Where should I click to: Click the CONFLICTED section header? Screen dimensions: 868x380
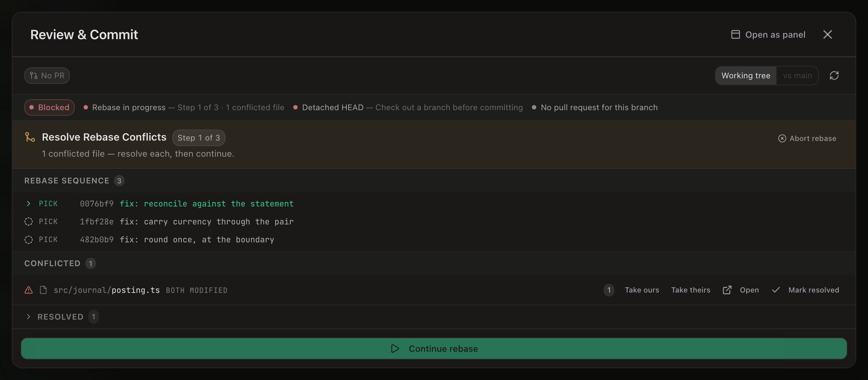coord(52,263)
